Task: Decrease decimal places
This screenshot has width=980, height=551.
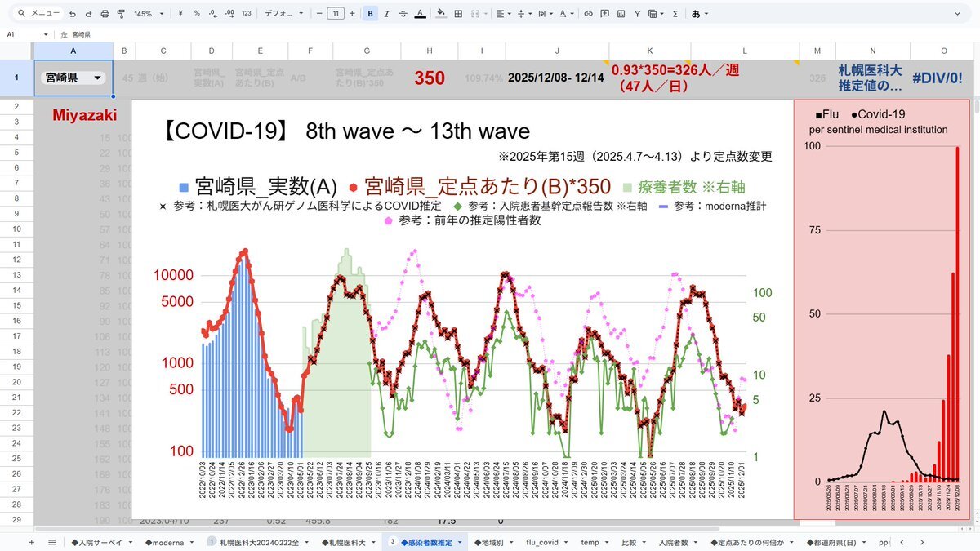Action: pyautogui.click(x=212, y=14)
